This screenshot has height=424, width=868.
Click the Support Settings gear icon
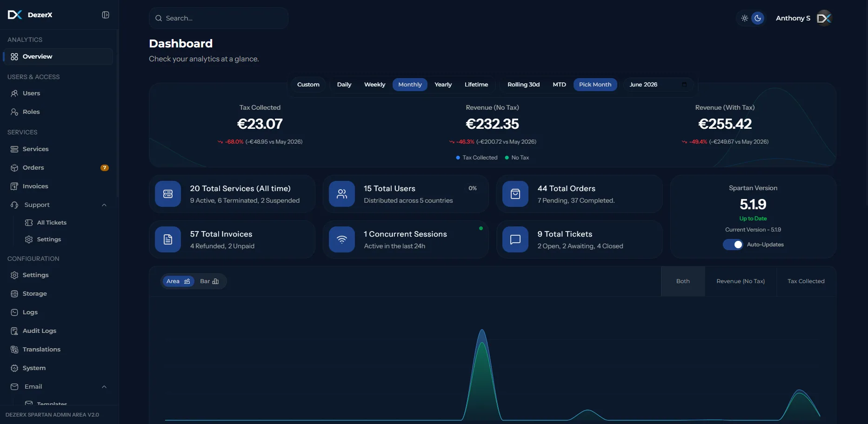29,239
